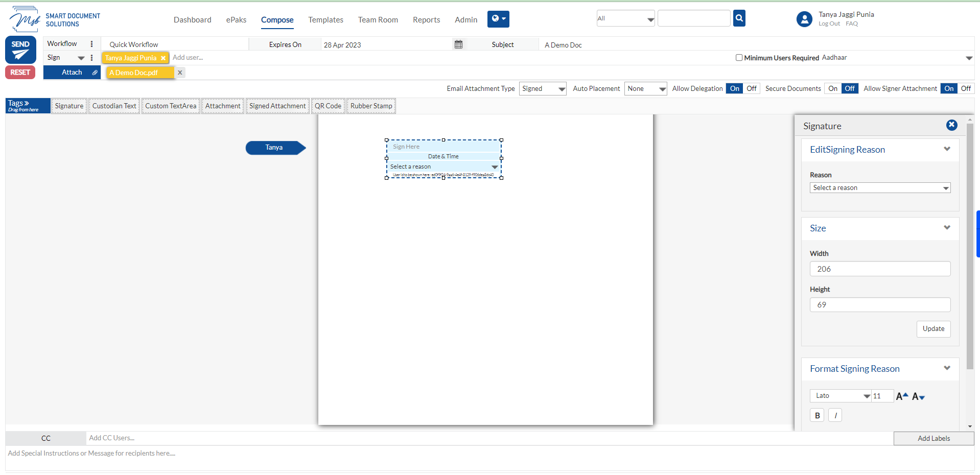Screen dimensions: 980x475
Task: Collapse the EditSigning Reason section
Action: click(x=947, y=149)
